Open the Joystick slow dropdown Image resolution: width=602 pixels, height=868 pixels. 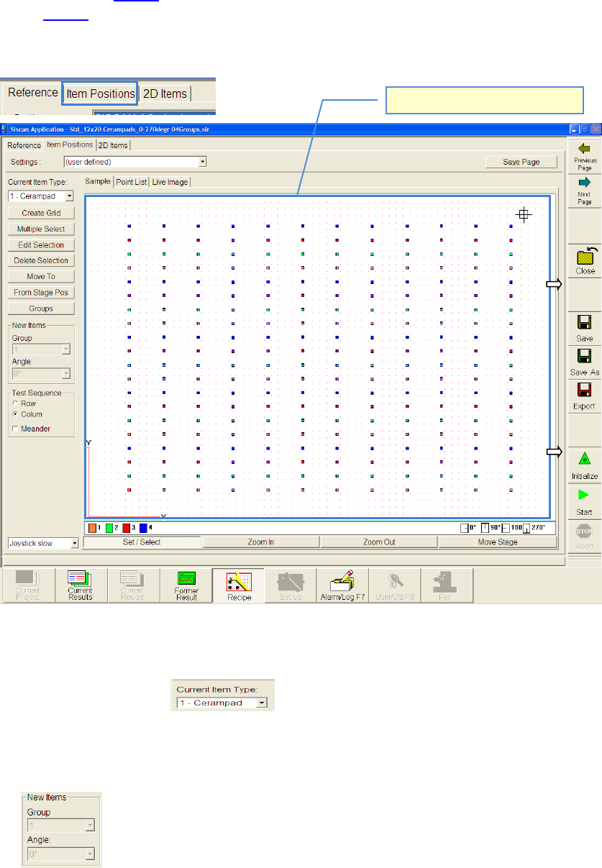point(43,543)
